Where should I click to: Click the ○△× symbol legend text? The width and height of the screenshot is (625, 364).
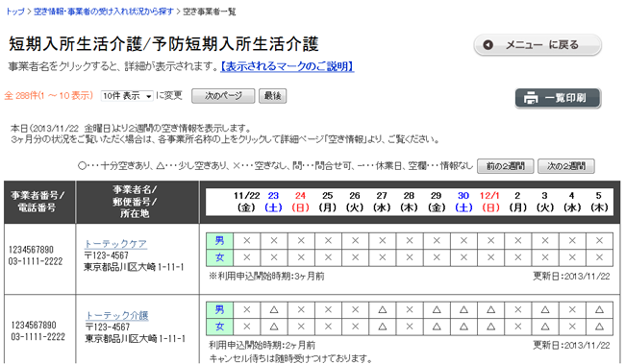click(x=275, y=165)
